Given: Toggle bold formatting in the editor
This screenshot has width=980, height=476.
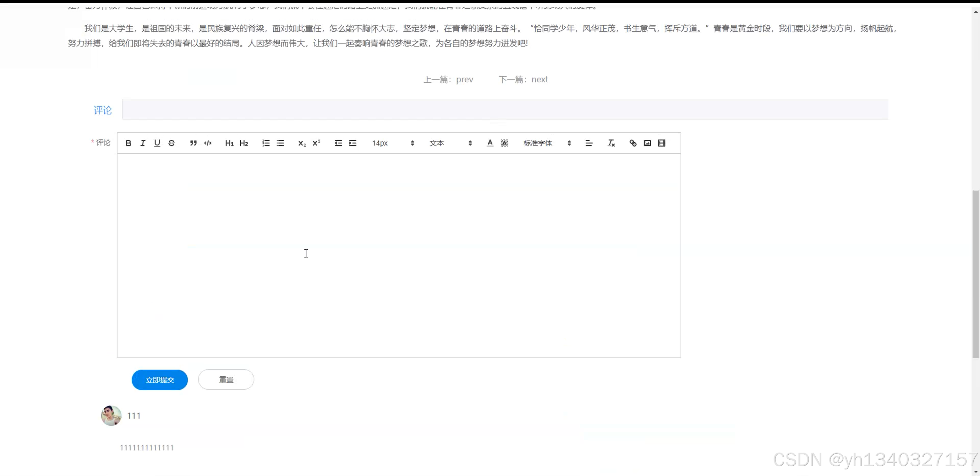Looking at the screenshot, I should pyautogui.click(x=129, y=143).
